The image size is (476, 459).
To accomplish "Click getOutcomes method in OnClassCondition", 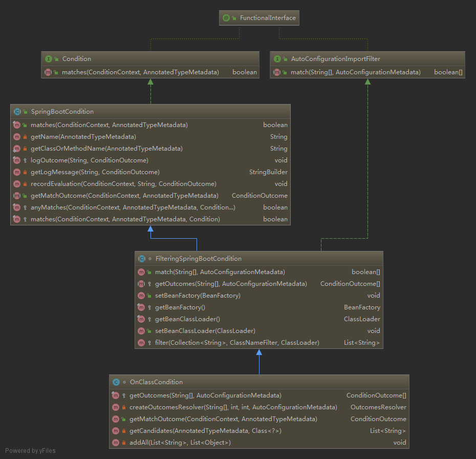I will pyautogui.click(x=206, y=395).
